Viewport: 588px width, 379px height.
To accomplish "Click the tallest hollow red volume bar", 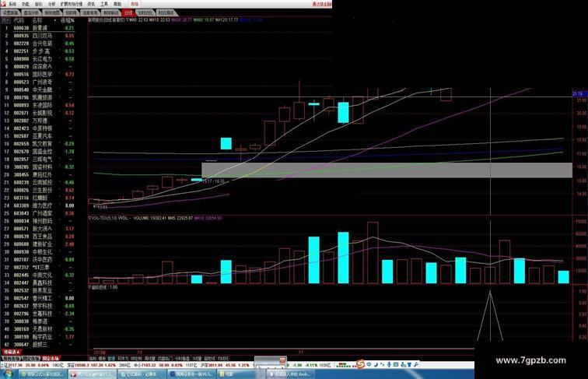I will pos(373,253).
